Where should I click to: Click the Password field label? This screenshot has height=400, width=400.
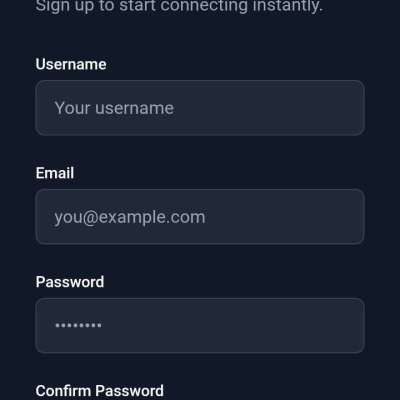[70, 282]
